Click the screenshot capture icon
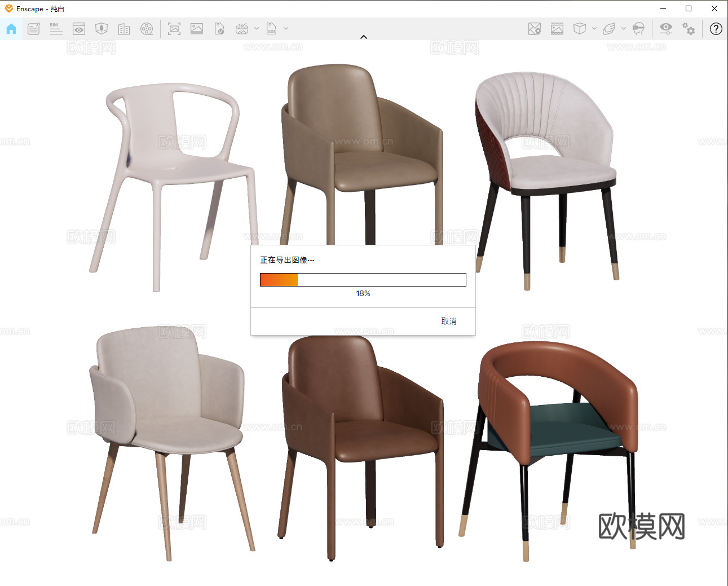This screenshot has width=728, height=586. click(174, 29)
